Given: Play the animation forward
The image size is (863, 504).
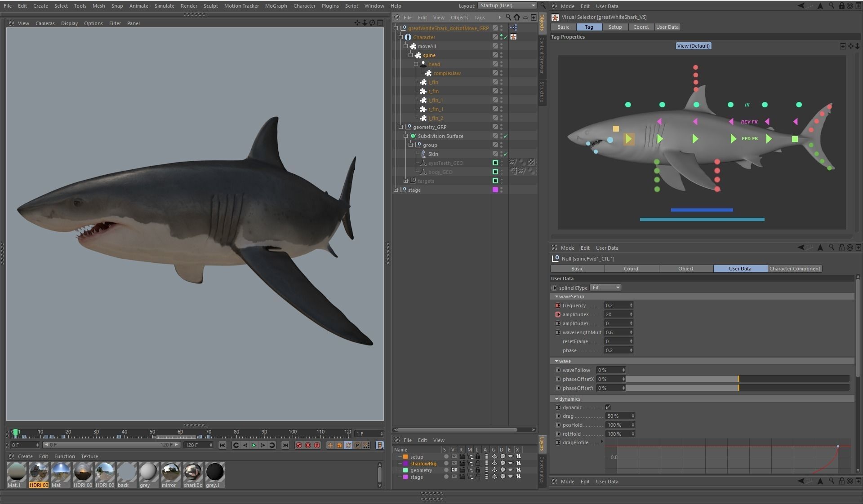Looking at the screenshot, I should pyautogui.click(x=254, y=445).
